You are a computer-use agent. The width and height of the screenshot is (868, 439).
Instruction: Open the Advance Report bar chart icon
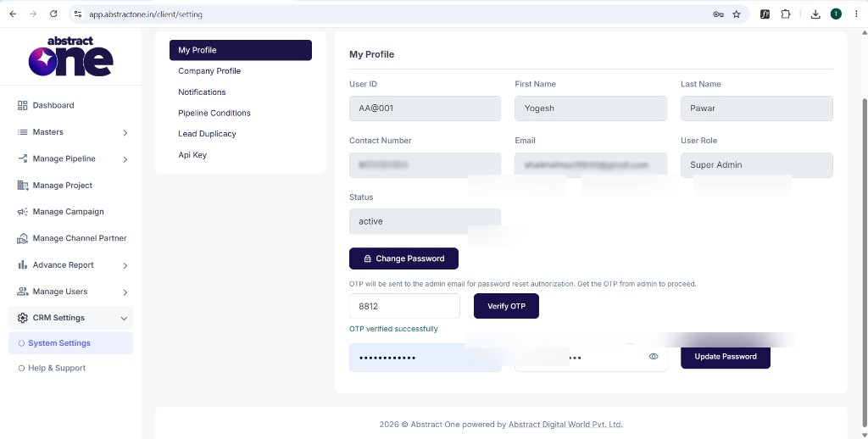[23, 264]
